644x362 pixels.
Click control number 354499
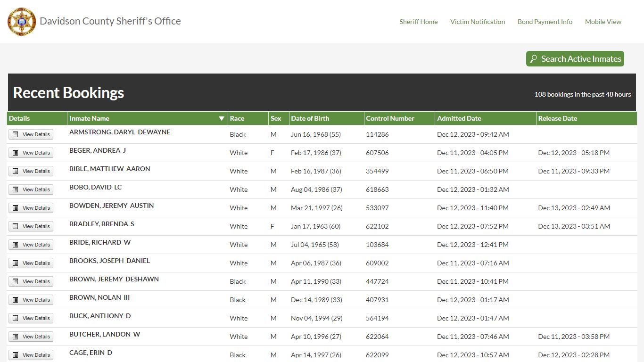click(x=377, y=171)
